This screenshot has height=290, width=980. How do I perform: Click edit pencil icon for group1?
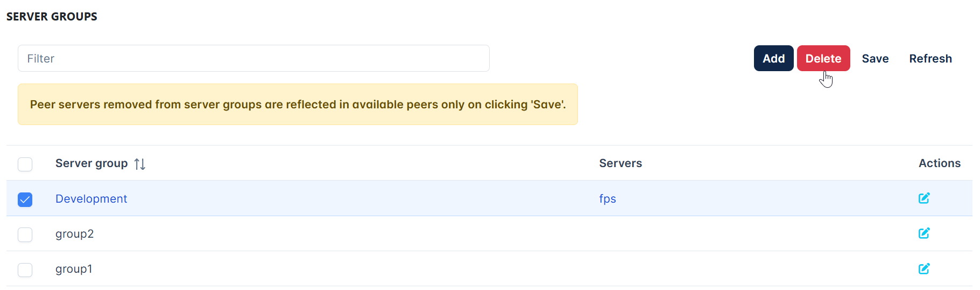(x=924, y=268)
